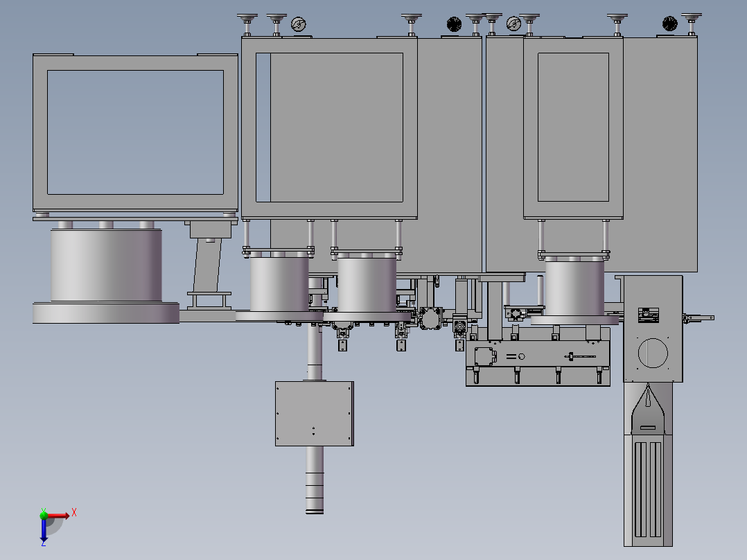Select the nameplate label on the right housing
This screenshot has width=747, height=560.
(x=648, y=315)
